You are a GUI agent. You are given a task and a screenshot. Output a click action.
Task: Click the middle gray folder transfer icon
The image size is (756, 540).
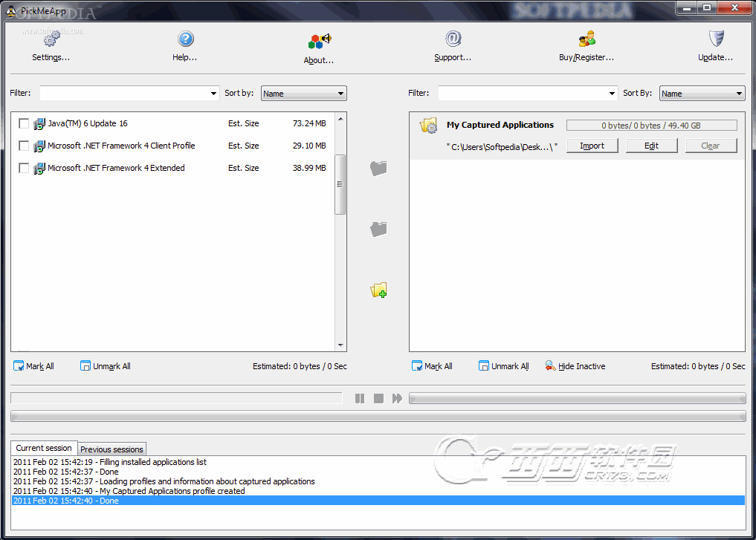pyautogui.click(x=378, y=229)
